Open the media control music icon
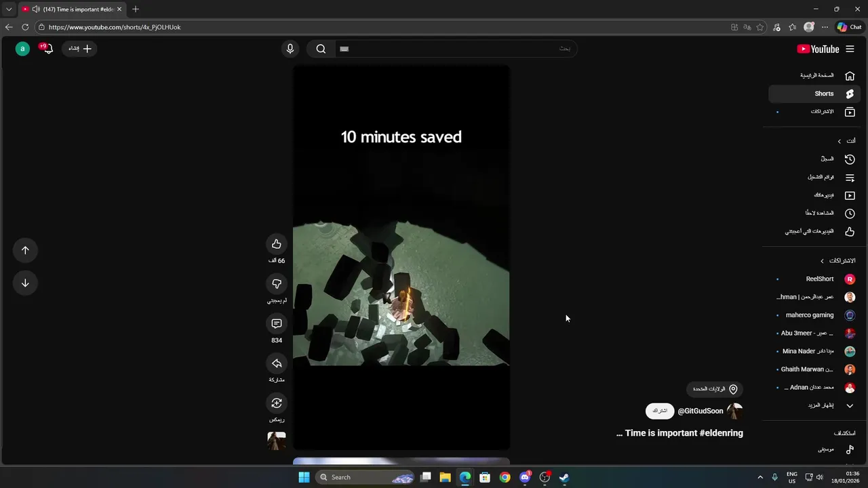Viewport: 868px width, 488px height. 776,27
